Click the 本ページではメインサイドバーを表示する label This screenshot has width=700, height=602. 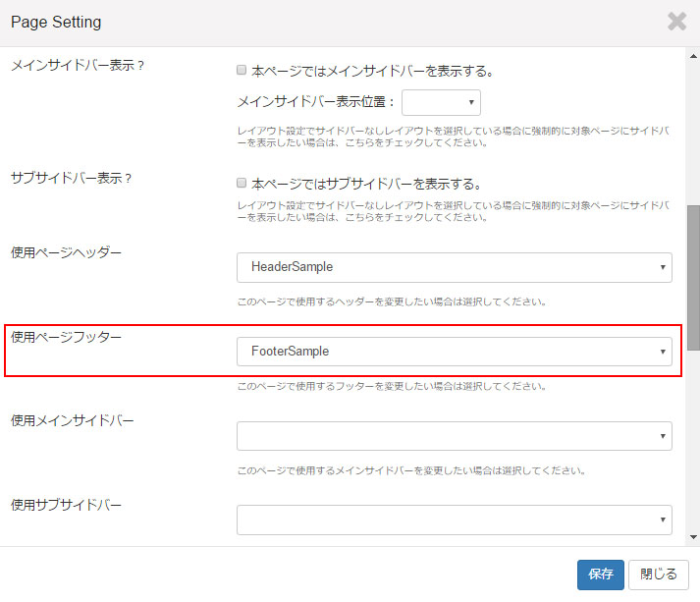pos(372,71)
